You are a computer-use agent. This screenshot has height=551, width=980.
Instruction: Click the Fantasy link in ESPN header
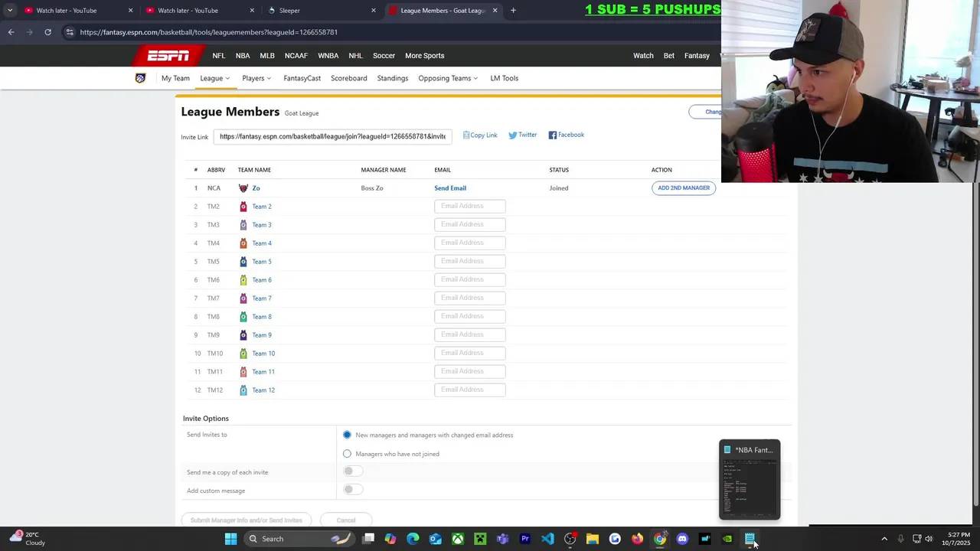coord(697,56)
